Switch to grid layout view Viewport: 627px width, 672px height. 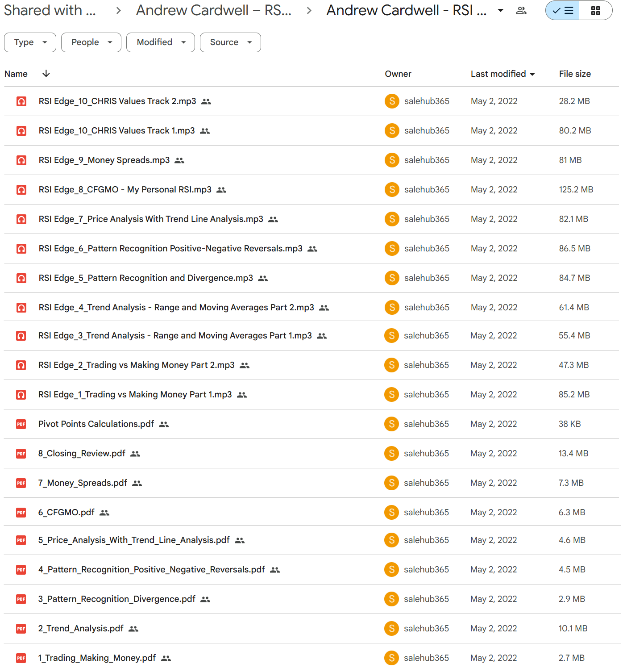coord(595,11)
